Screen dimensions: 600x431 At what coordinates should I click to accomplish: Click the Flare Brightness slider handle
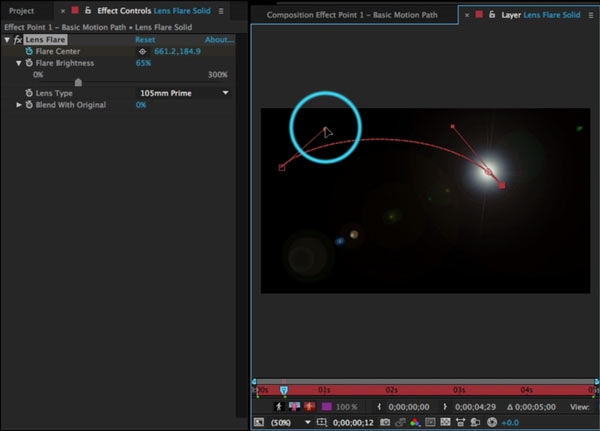(x=78, y=82)
